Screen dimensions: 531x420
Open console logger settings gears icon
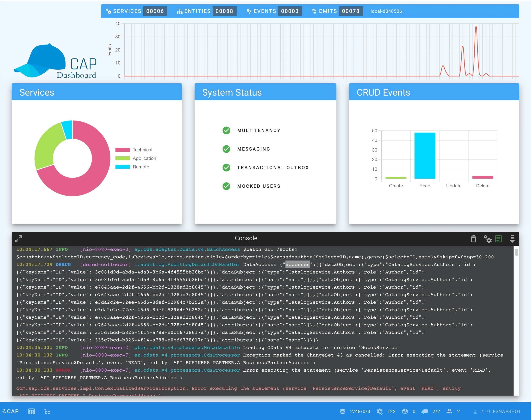(x=487, y=239)
